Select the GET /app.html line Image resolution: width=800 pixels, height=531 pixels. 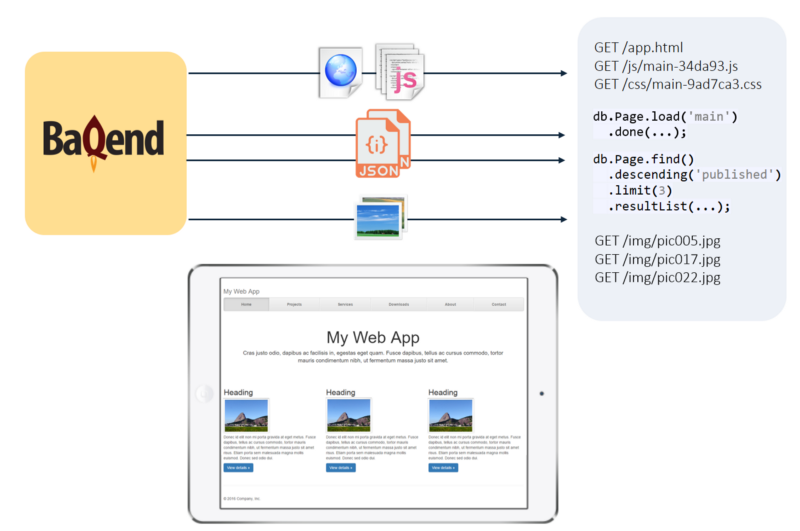coord(638,48)
